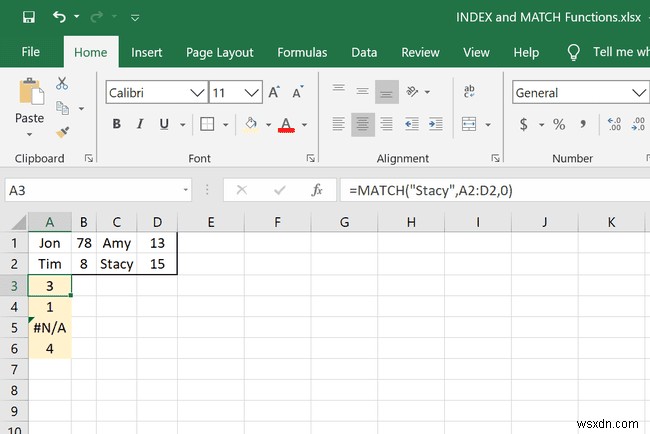The height and width of the screenshot is (434, 650).
Task: Expand the Borders options arrow
Action: [226, 124]
